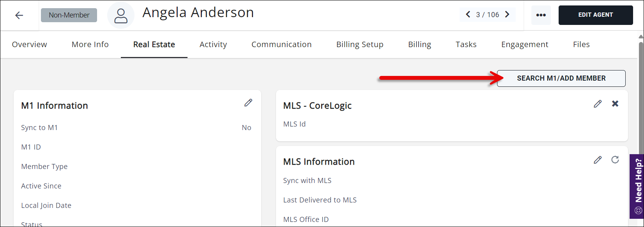644x227 pixels.
Task: Go to previous agent record arrow
Action: pyautogui.click(x=468, y=15)
